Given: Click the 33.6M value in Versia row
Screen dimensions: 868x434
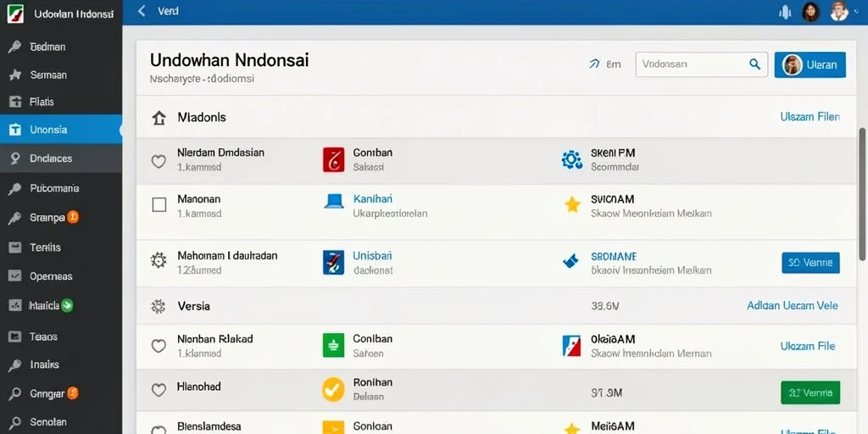Looking at the screenshot, I should pyautogui.click(x=605, y=305).
